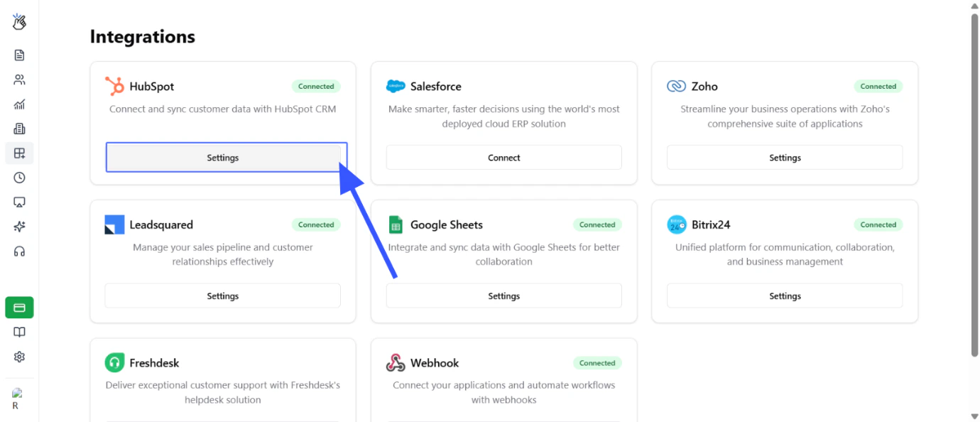Click the green billing card icon

click(x=18, y=307)
